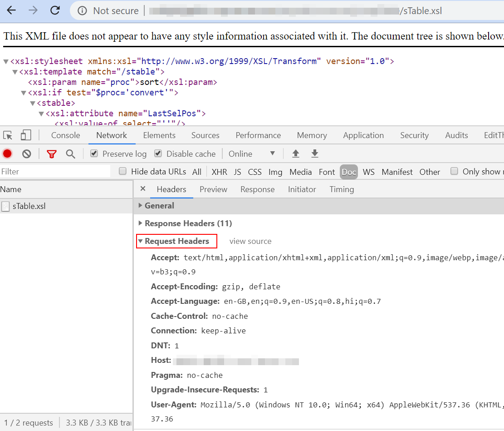
Task: Toggle the device toolbar icon
Action: tap(25, 135)
